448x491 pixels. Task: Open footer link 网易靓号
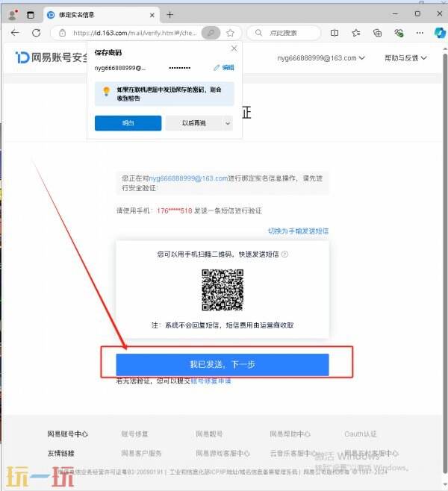pos(209,434)
